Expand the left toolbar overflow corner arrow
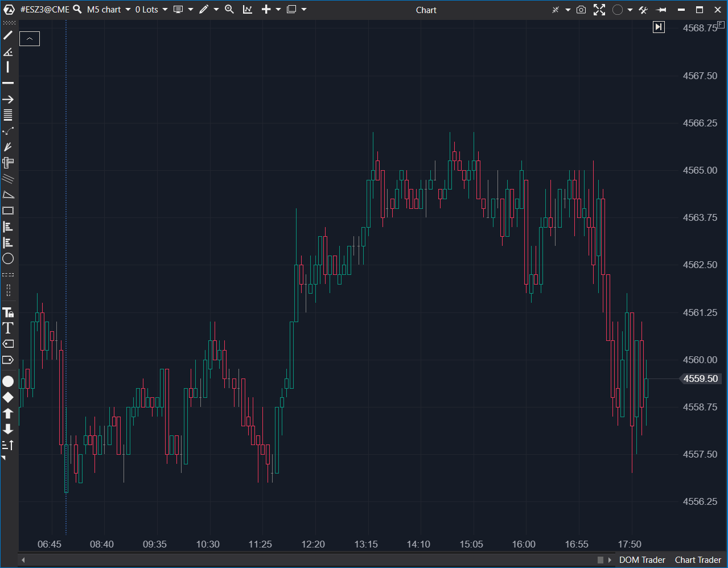728x568 pixels. 3,458
